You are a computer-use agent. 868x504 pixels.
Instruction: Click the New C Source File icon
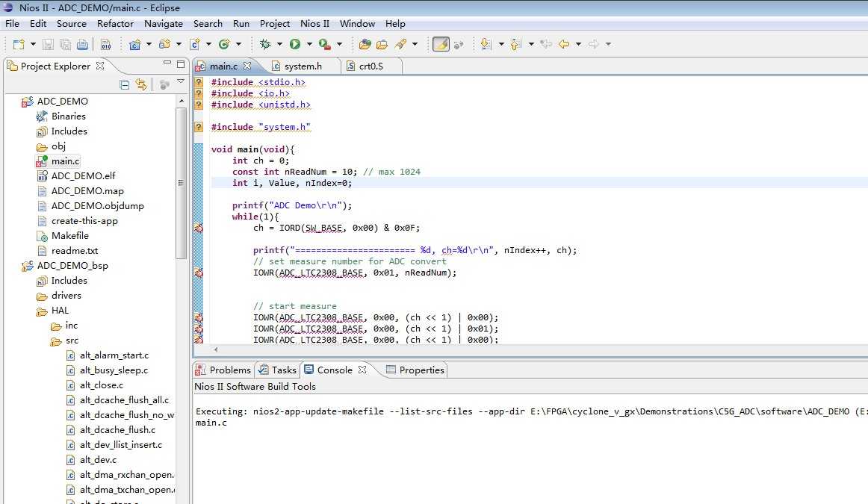coord(195,44)
